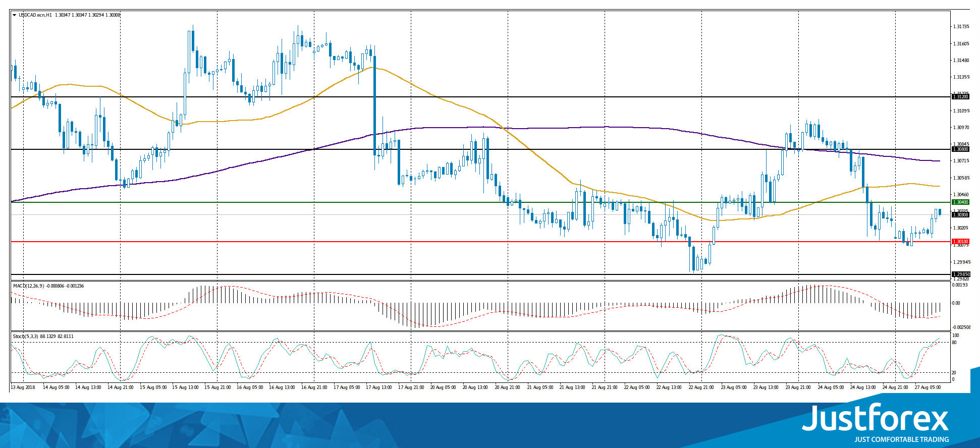Viewport: 980px width, 448px height.
Task: Click the 16 Aug 21:00 time label
Action: click(x=314, y=387)
